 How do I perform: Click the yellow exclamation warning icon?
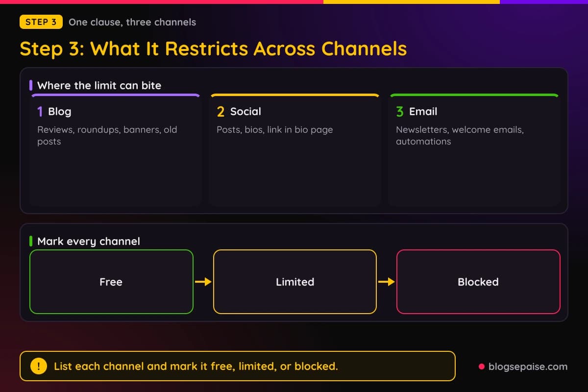pyautogui.click(x=39, y=366)
